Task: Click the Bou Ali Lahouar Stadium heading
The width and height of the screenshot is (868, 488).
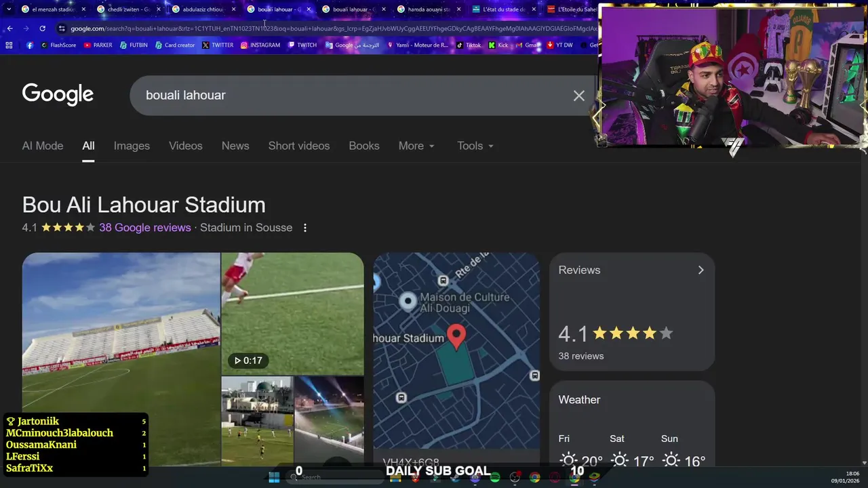Action: pos(144,205)
